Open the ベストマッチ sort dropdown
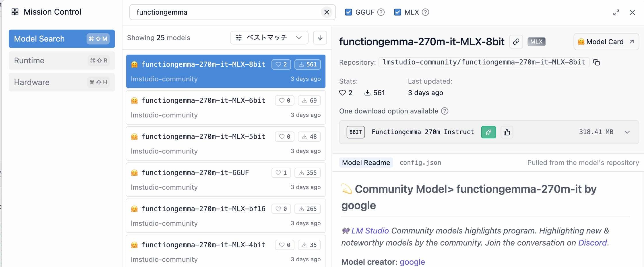This screenshot has height=267, width=644. coord(269,38)
